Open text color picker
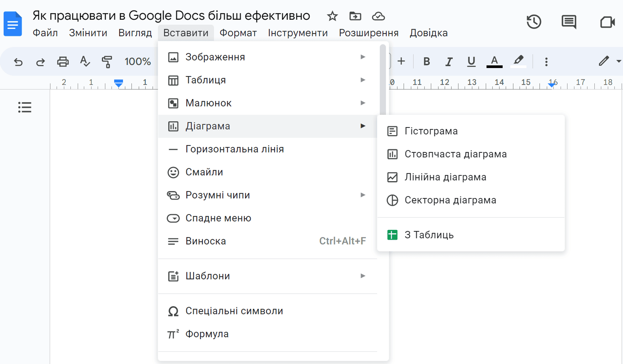This screenshot has width=623, height=364. 494,61
